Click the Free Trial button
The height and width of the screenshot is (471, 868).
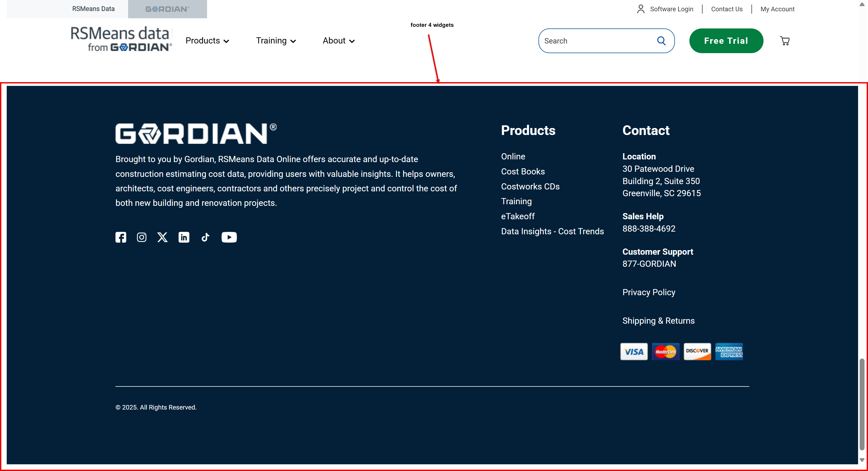(726, 41)
